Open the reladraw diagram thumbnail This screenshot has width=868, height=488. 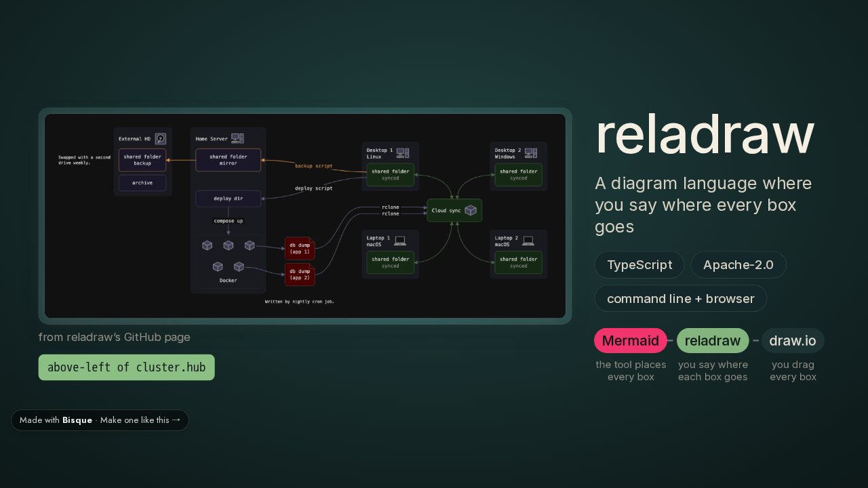pyautogui.click(x=305, y=216)
